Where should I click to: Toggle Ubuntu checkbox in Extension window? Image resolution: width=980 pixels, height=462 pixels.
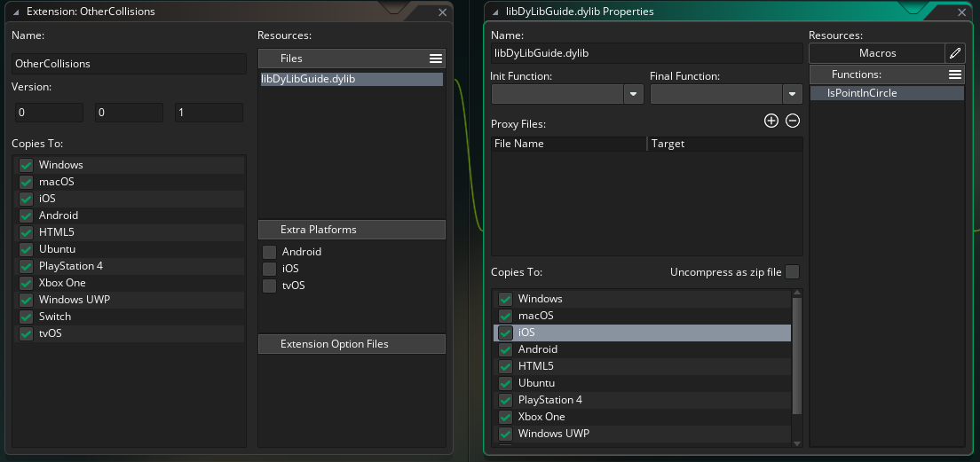(x=26, y=250)
